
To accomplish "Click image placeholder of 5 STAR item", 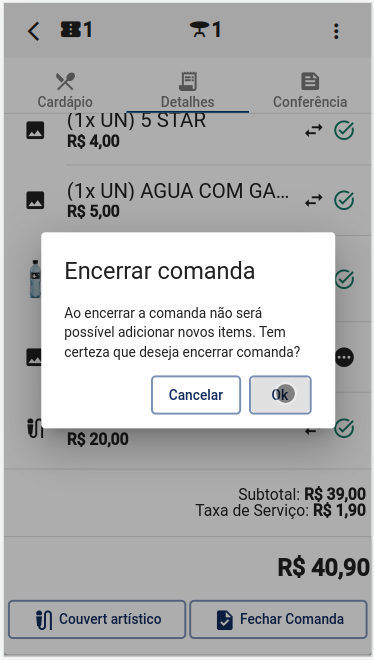I will [35, 130].
